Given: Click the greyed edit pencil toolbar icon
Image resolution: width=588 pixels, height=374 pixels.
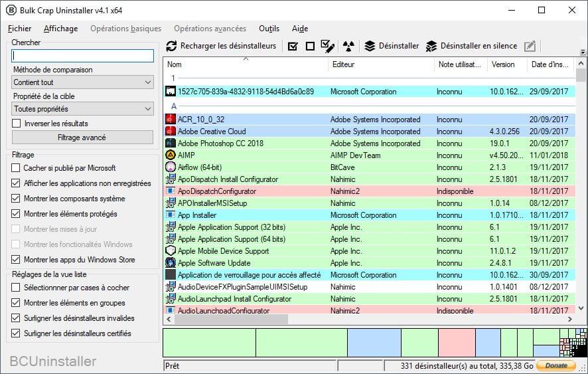Looking at the screenshot, I should click(530, 47).
